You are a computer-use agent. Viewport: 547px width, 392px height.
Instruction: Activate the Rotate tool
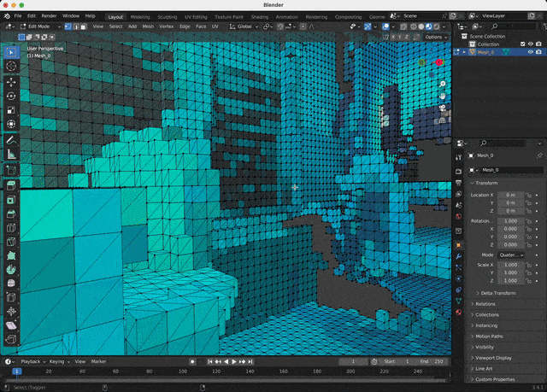(11, 97)
